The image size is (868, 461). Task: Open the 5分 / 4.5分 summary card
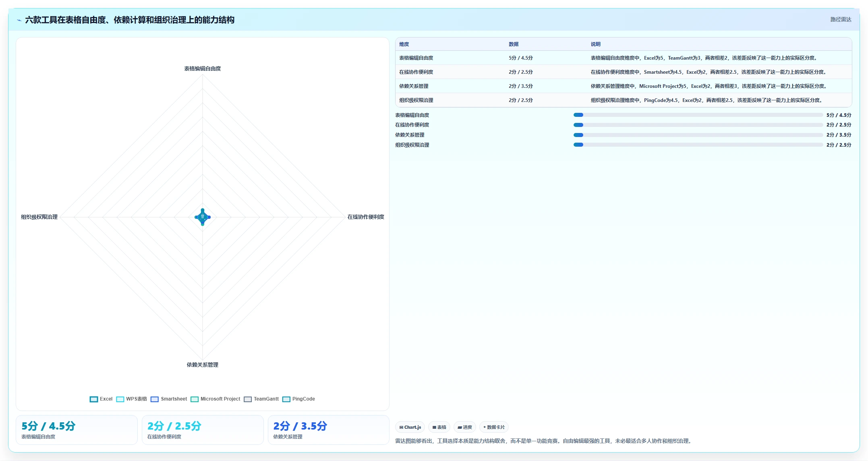click(x=77, y=430)
